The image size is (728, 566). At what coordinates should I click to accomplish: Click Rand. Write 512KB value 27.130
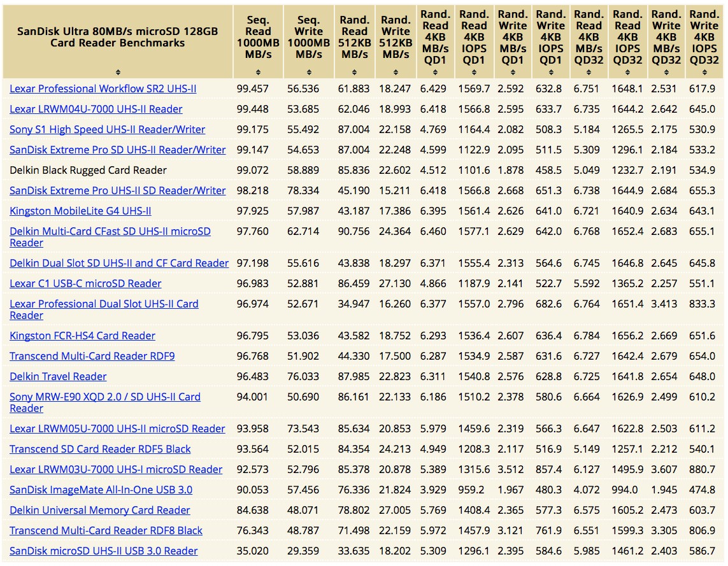pyautogui.click(x=395, y=283)
